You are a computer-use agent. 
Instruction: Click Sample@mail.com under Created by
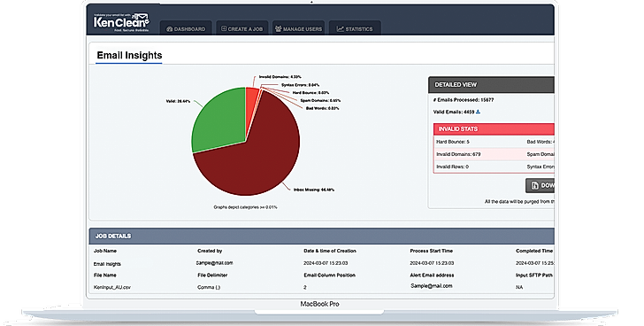click(215, 263)
